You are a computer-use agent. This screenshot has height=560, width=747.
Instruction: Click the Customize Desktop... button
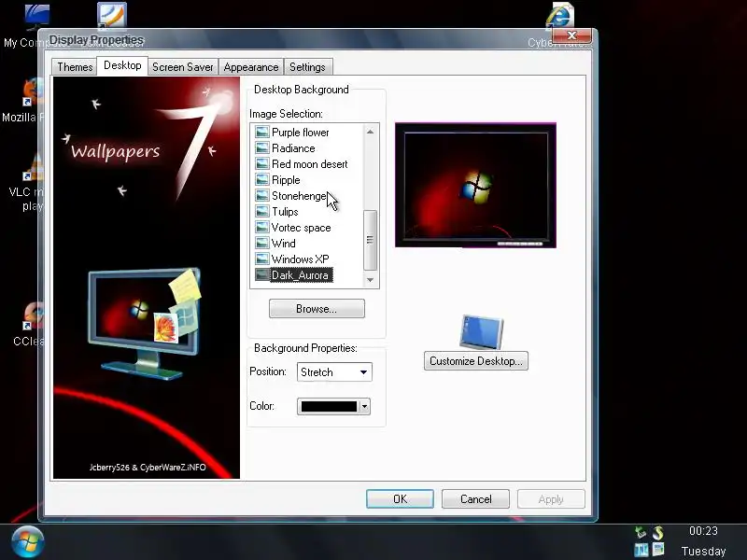click(476, 361)
